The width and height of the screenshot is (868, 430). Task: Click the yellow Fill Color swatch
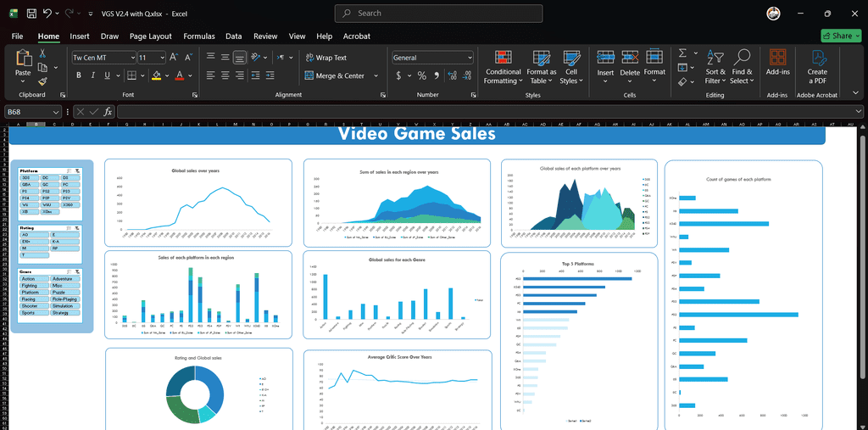tap(156, 75)
